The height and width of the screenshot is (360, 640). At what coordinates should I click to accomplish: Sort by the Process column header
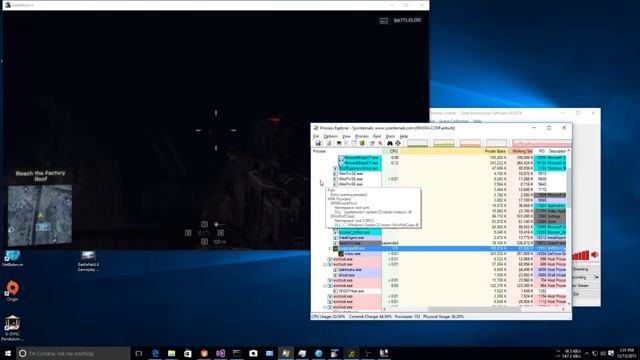[x=346, y=151]
